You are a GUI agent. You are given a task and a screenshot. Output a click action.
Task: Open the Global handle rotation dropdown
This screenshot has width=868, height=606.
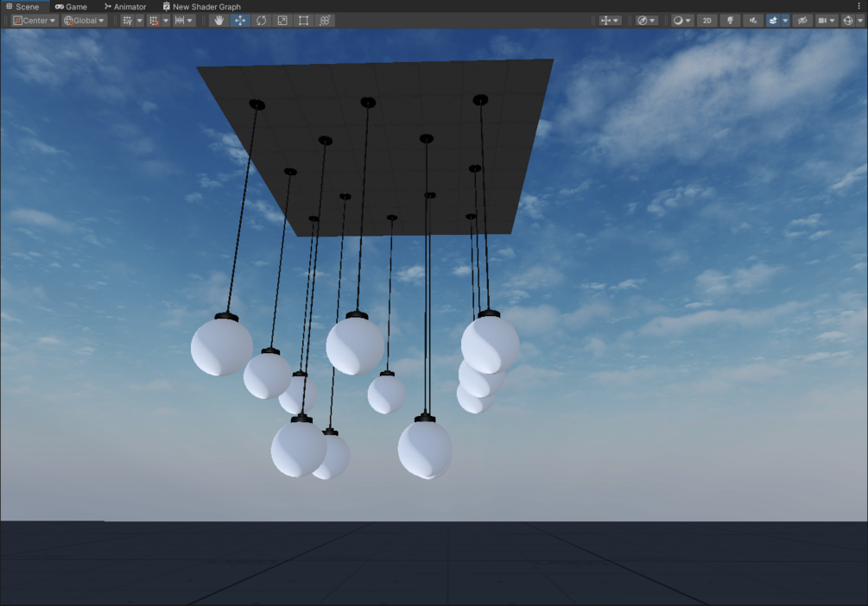tap(84, 21)
